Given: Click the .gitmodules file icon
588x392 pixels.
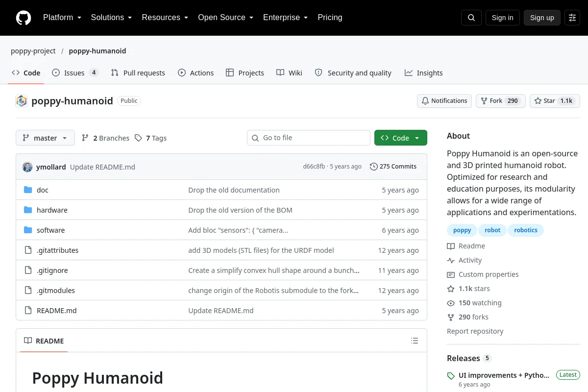Looking at the screenshot, I should pyautogui.click(x=28, y=291).
